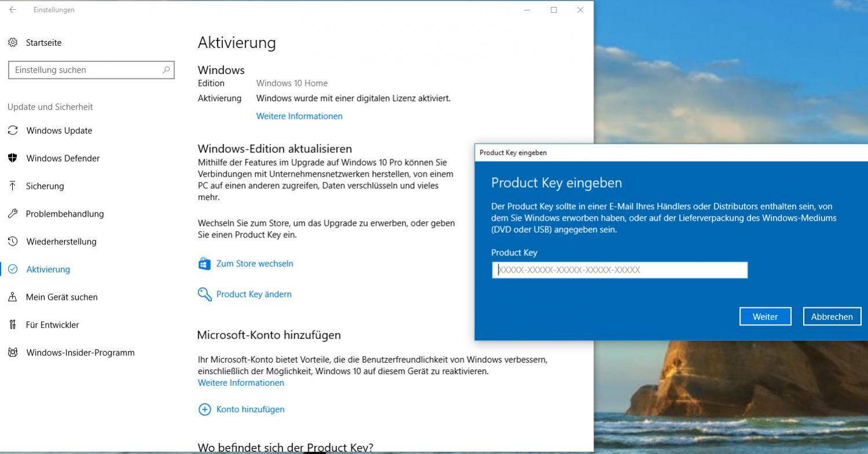Click the Product Key eingeben dialog heading

point(556,182)
